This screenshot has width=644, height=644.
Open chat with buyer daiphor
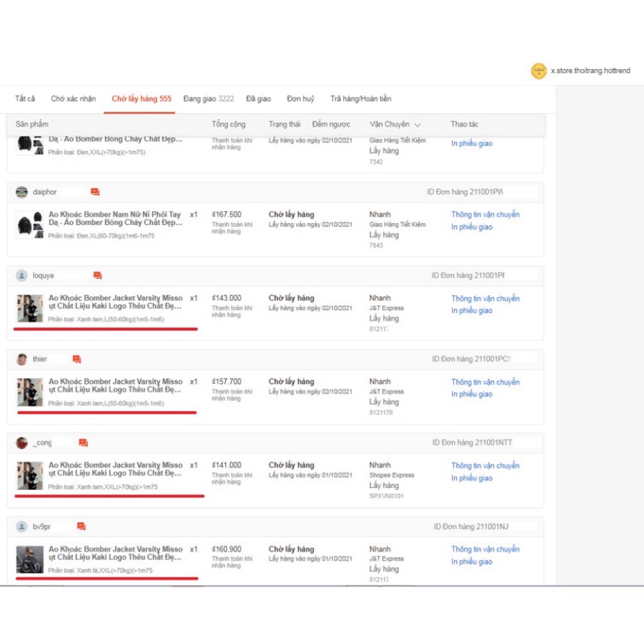pyautogui.click(x=95, y=192)
